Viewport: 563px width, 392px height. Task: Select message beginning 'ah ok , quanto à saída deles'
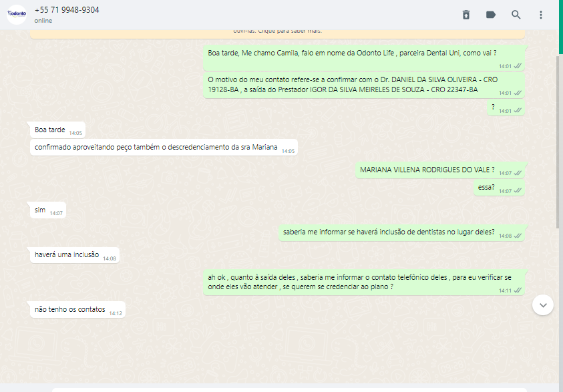tap(364, 282)
